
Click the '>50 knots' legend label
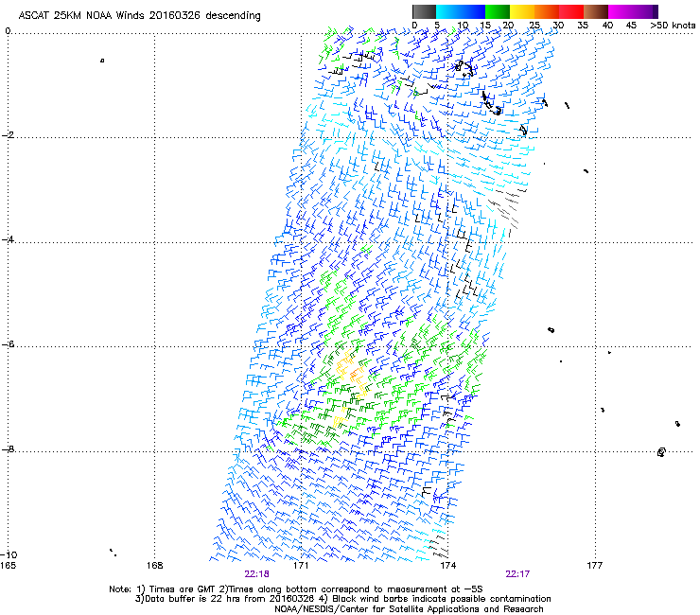[673, 26]
